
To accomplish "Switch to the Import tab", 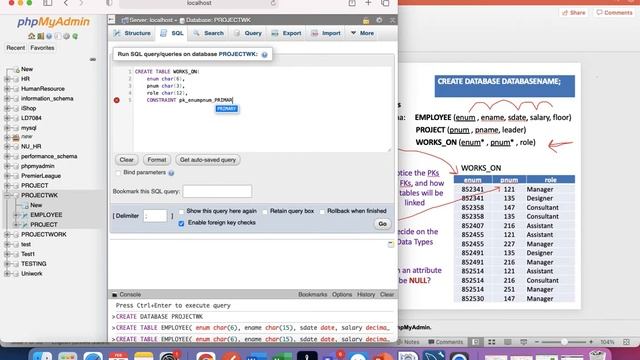I will [x=326, y=33].
